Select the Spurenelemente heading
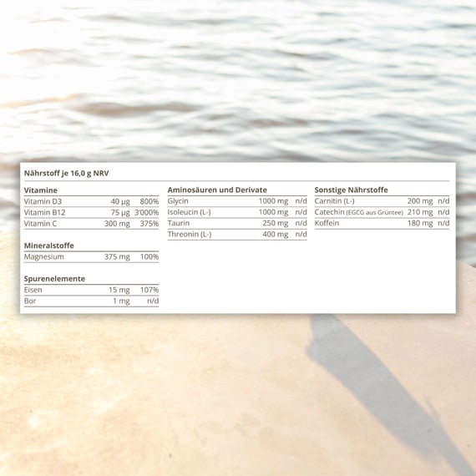476x476 pixels. (x=54, y=279)
